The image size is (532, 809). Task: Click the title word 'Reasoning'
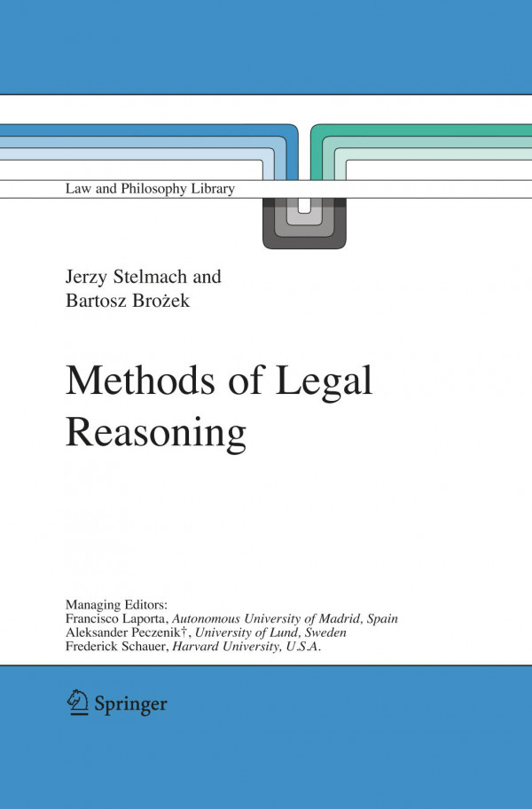[156, 434]
